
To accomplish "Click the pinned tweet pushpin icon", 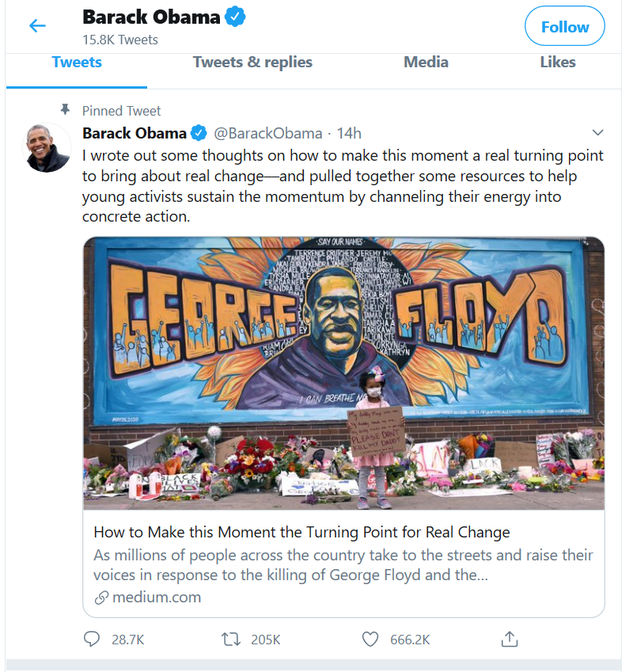I will pos(65,109).
